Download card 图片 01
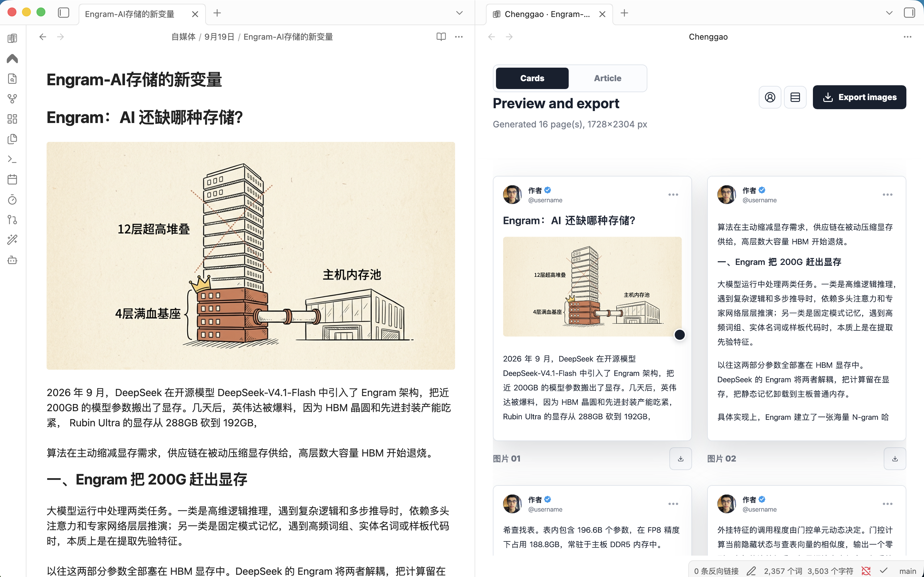924x577 pixels. coord(680,459)
